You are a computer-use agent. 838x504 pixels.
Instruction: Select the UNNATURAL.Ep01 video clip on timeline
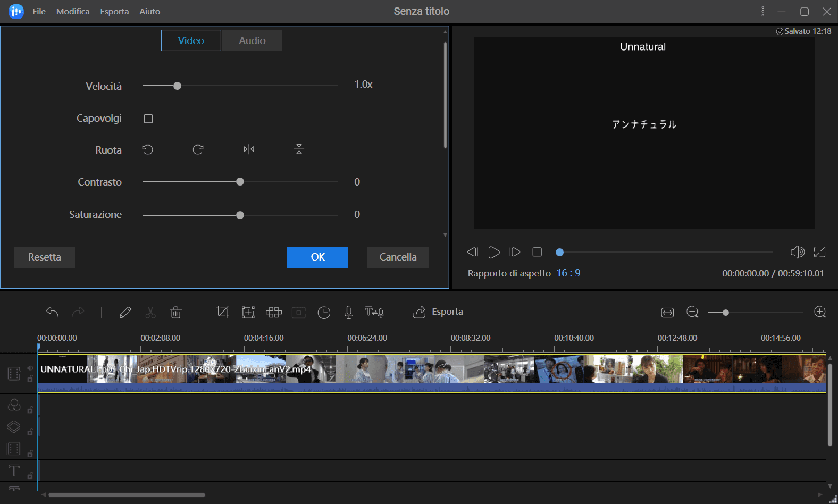pyautogui.click(x=432, y=374)
